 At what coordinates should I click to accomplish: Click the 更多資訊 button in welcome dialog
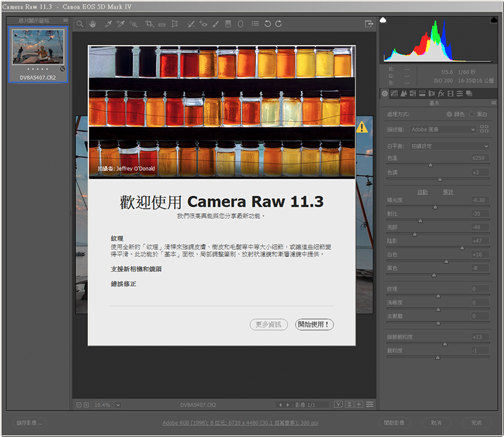pos(269,324)
